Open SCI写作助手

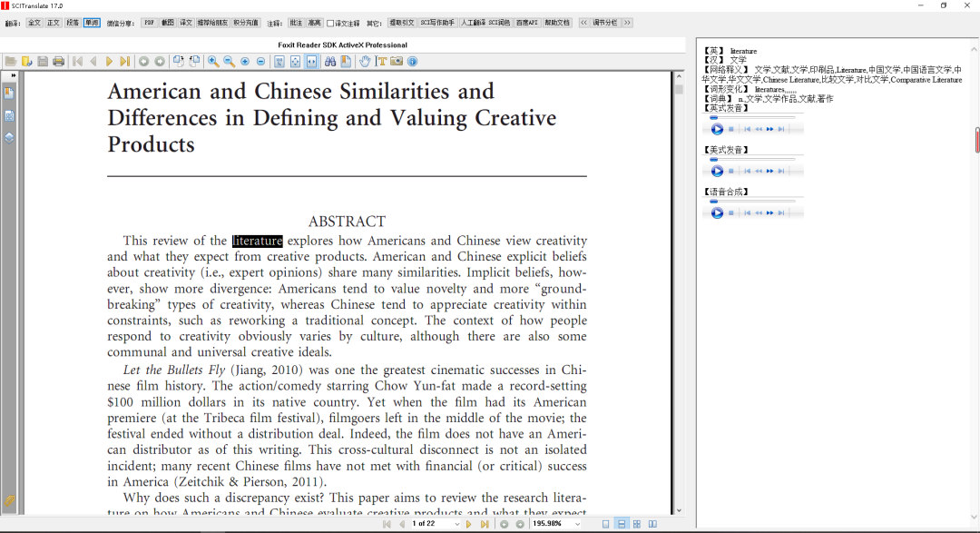(437, 23)
